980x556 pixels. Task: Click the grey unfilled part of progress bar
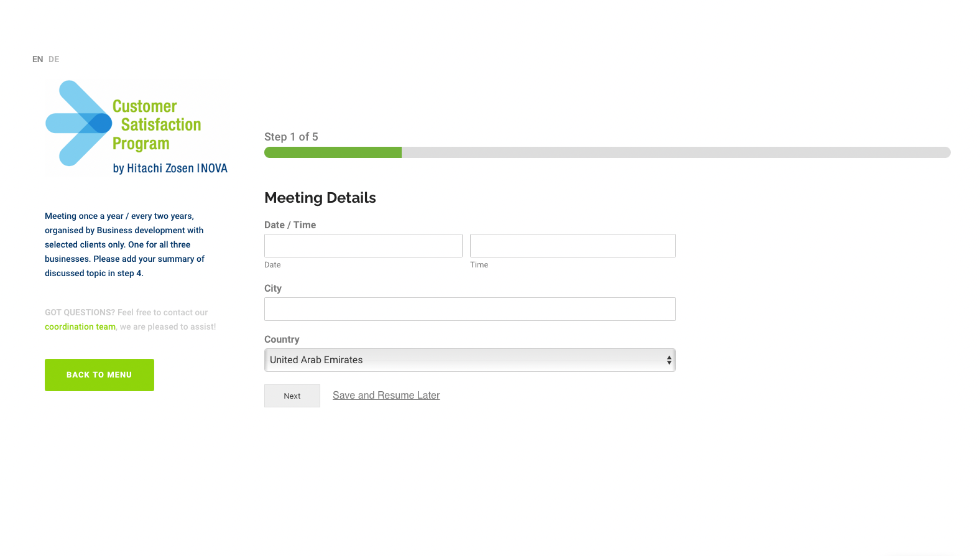pyautogui.click(x=675, y=152)
